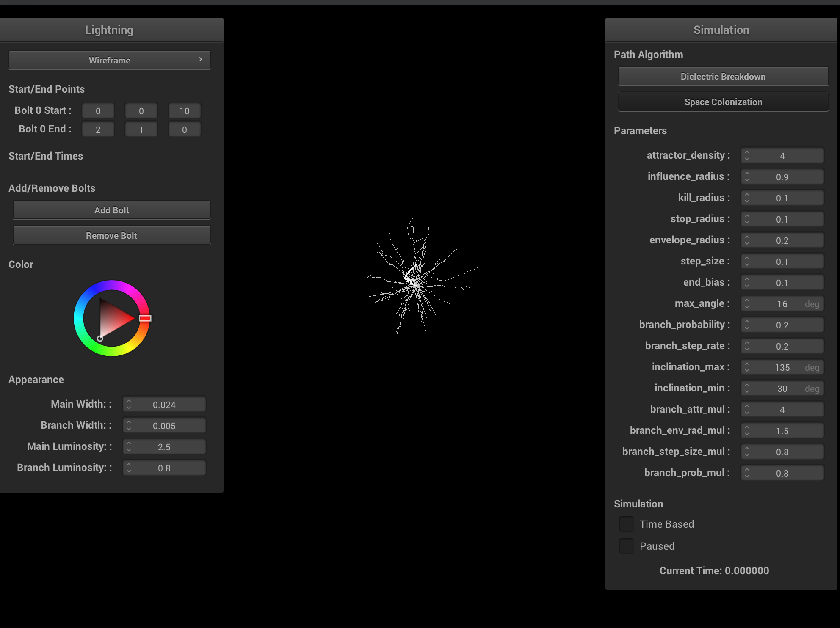Open the Wireframe render mode dropdown
The width and height of the screenshot is (840, 628).
109,61
